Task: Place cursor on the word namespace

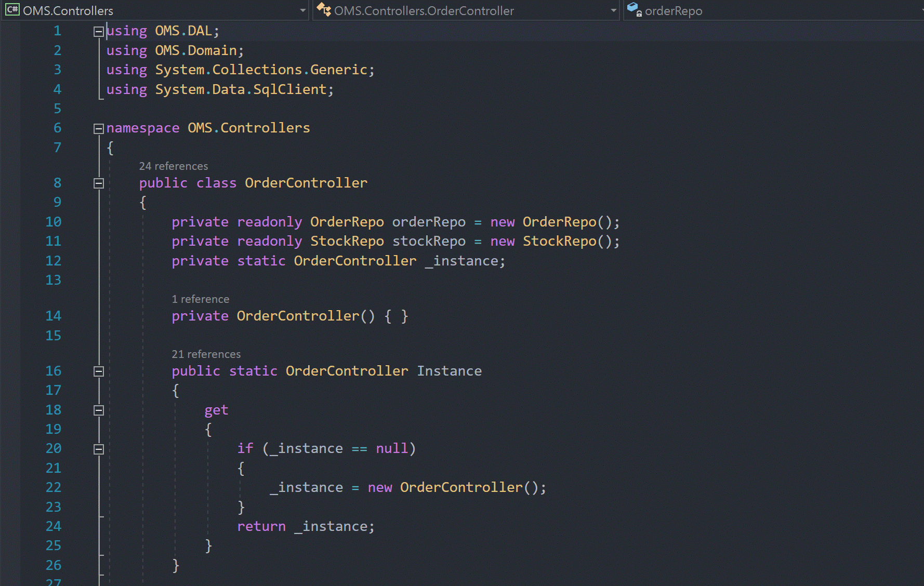Action: tap(142, 128)
